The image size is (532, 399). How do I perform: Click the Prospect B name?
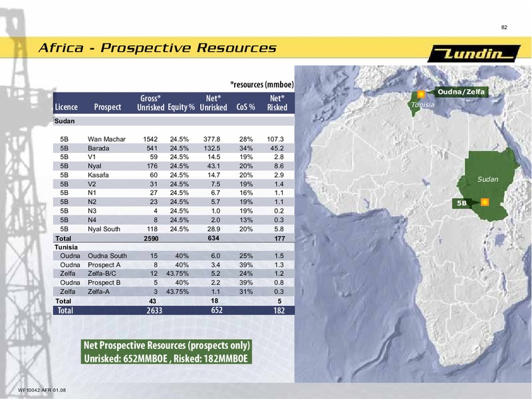pyautogui.click(x=104, y=283)
